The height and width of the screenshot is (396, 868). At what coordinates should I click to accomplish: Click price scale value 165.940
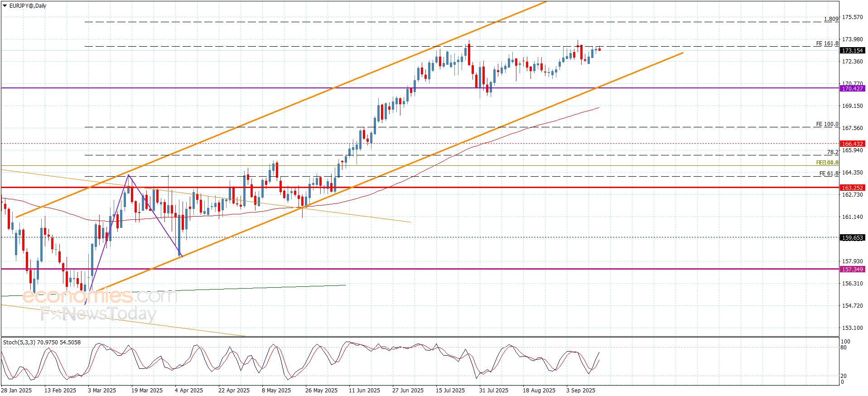click(852, 150)
